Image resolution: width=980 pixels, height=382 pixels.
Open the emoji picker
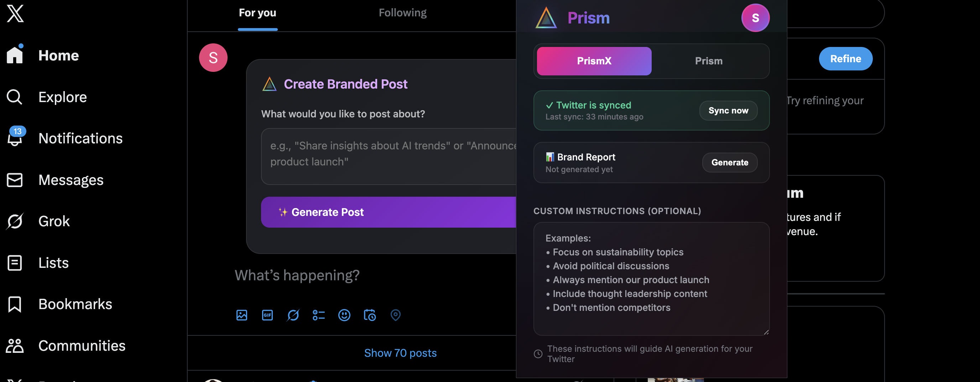(x=344, y=315)
